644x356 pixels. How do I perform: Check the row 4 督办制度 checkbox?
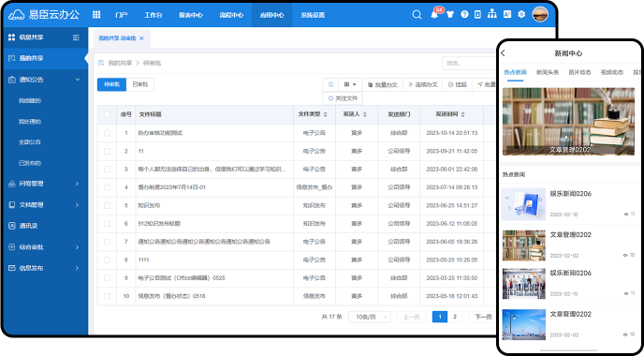(108, 187)
